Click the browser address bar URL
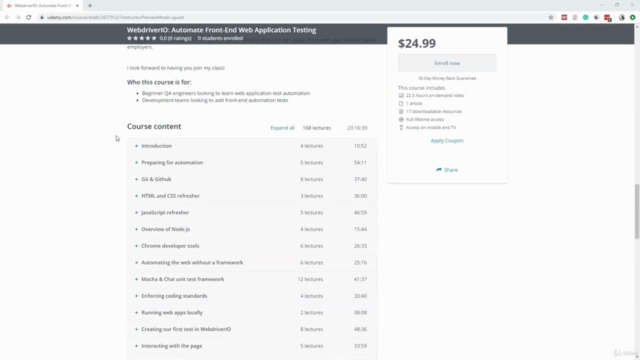The image size is (640, 360). tap(116, 18)
